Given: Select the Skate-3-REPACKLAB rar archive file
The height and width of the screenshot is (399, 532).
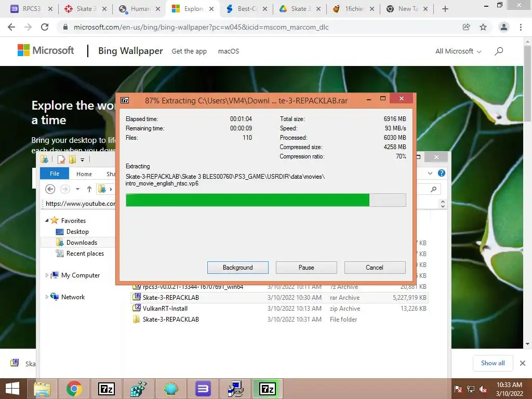Looking at the screenshot, I should pyautogui.click(x=279, y=298).
